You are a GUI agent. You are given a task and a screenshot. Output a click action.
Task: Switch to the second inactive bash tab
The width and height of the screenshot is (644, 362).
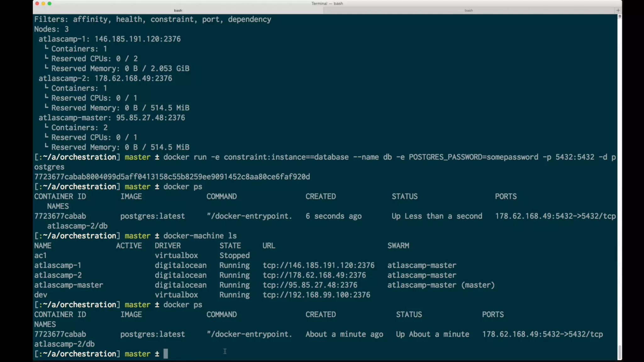pos(469,10)
